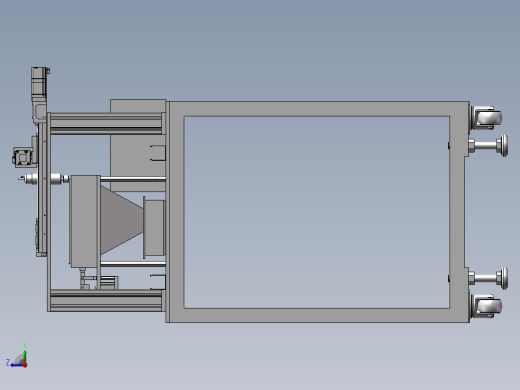This screenshot has width=520, height=390.
Task: Select the lower horizontal guide rod
Action: (133, 264)
